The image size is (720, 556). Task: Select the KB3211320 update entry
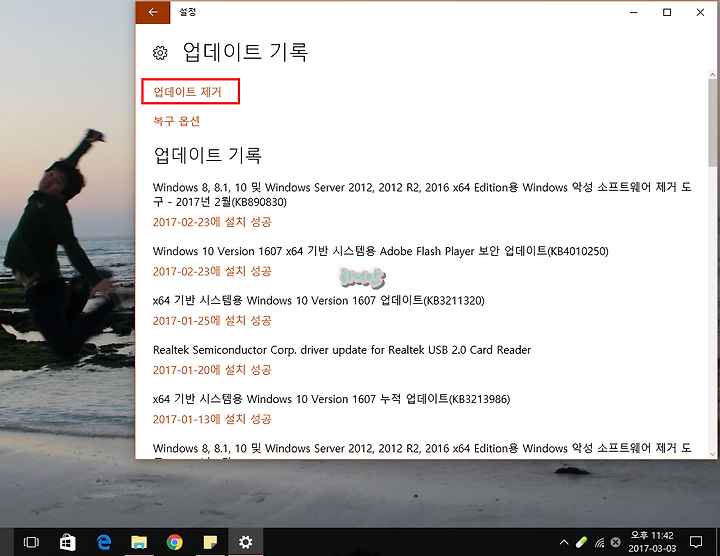point(319,301)
